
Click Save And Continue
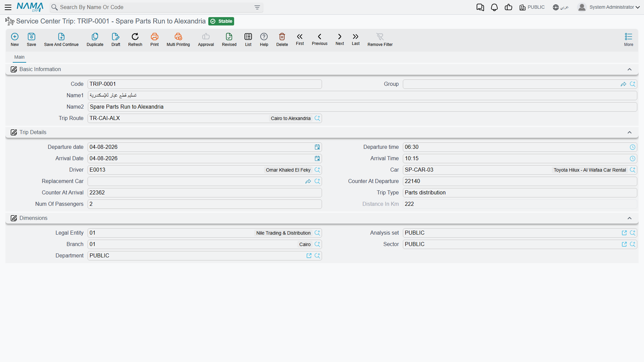click(x=61, y=39)
